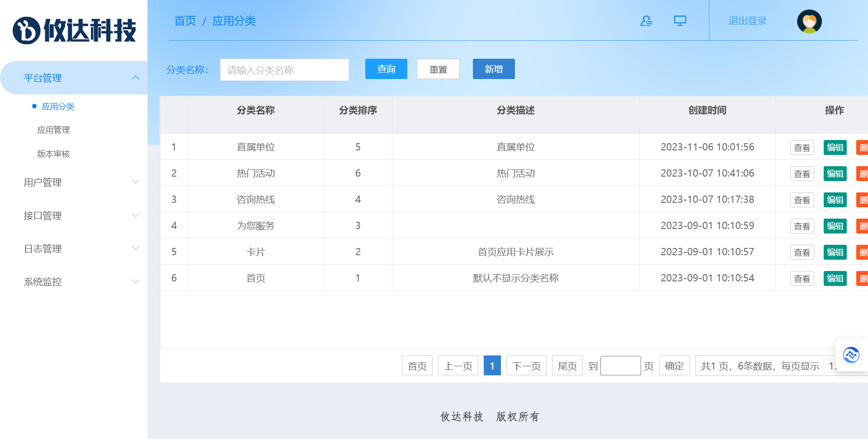The image size is (868, 439).
Task: Click the 首页应用卡片展示 description cell
Action: [516, 252]
